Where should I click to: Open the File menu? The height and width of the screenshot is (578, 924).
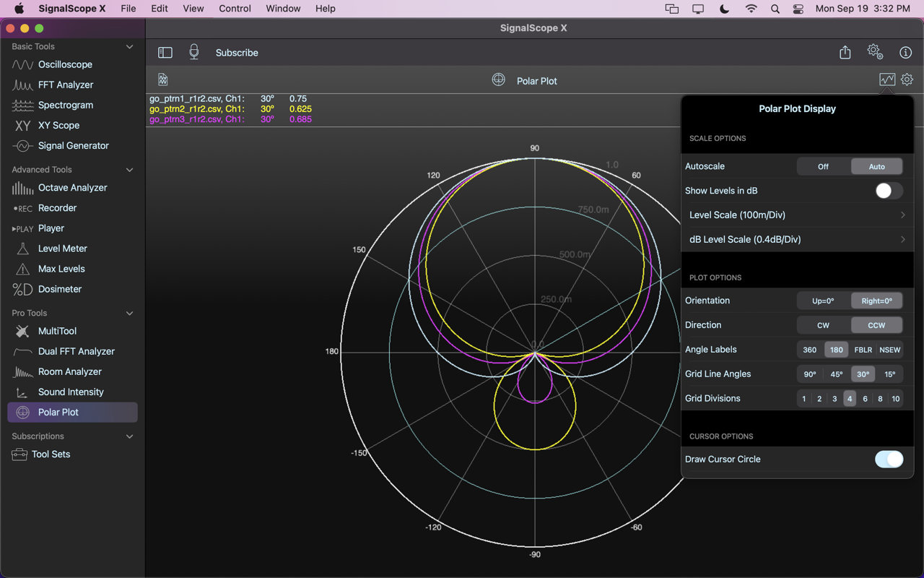[x=128, y=9]
